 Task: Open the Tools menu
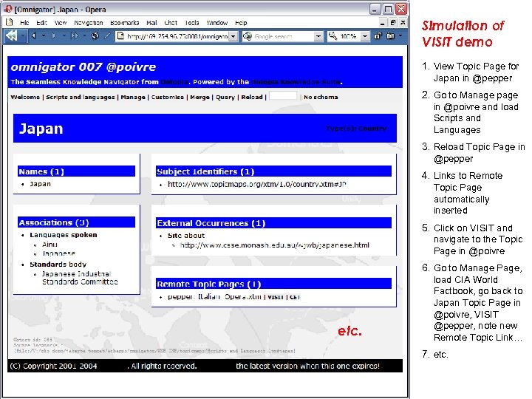click(192, 23)
